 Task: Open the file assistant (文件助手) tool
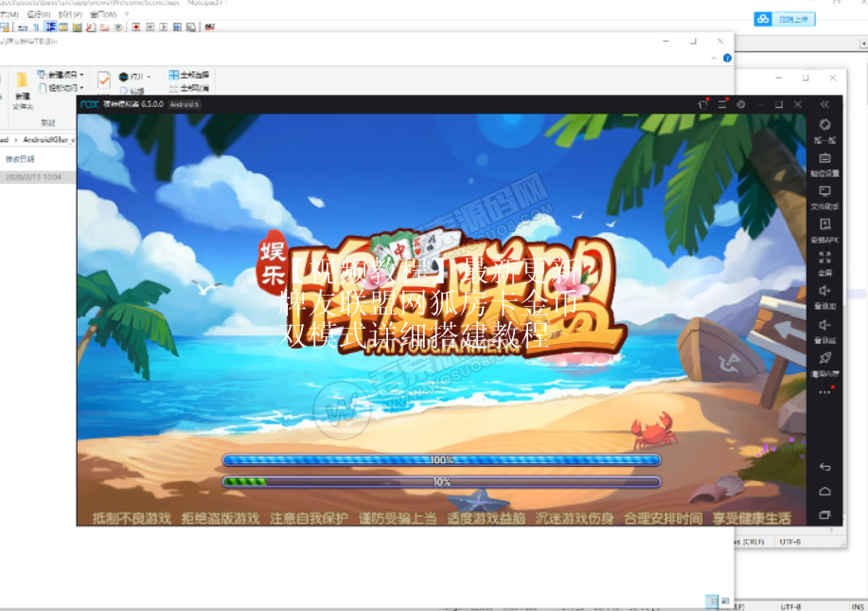click(x=824, y=194)
